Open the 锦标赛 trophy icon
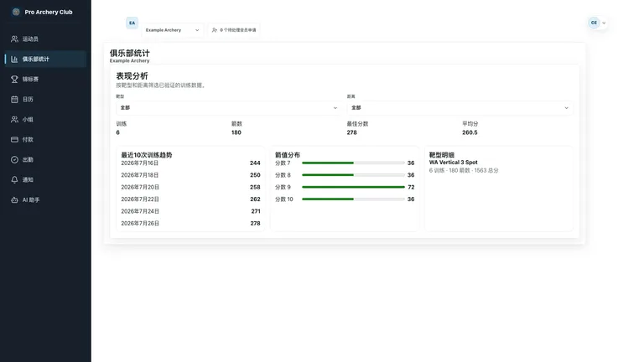Screen dimensions: 644x362 (x=14, y=80)
